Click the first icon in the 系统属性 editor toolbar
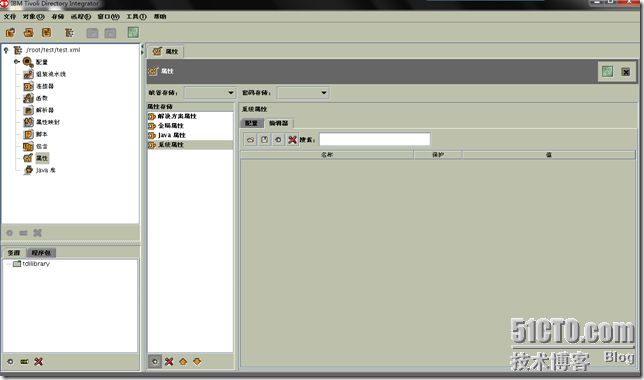The height and width of the screenshot is (380, 644). click(x=250, y=140)
